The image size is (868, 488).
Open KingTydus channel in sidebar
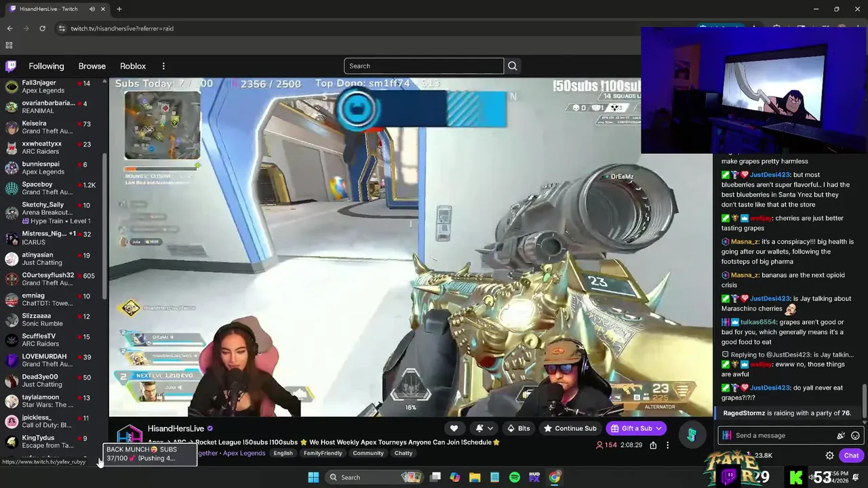pos(53,442)
